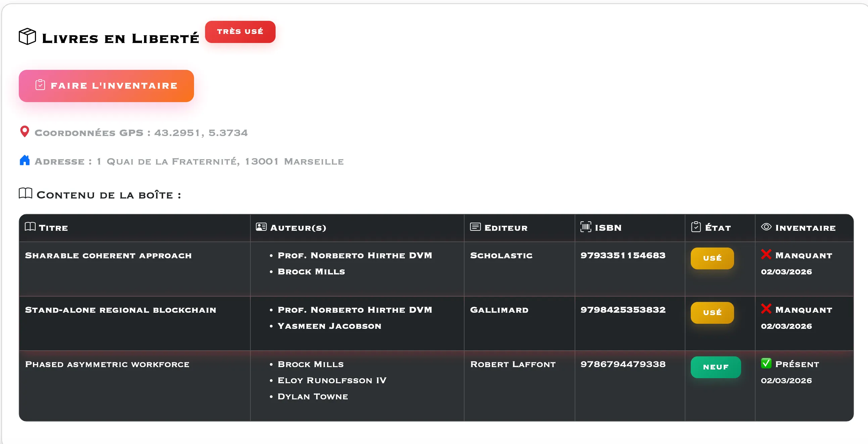Click the green Neuf status badge
Screen dimensions: 868x444
pyautogui.click(x=715, y=367)
